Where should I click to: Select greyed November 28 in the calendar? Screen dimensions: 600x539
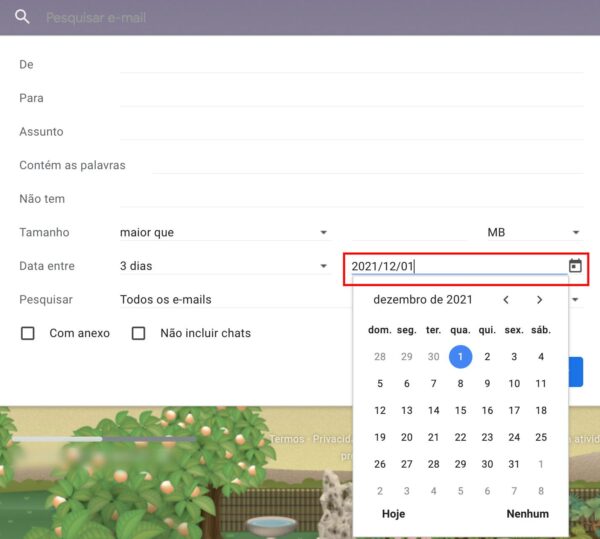tap(380, 357)
